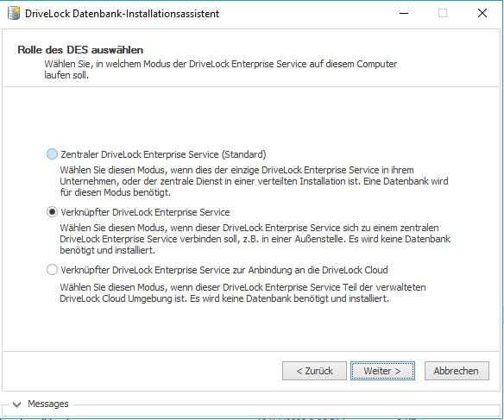Select the Verknüpfter DriveLock Enterprise Service radio button
The height and width of the screenshot is (420, 504).
[52, 212]
